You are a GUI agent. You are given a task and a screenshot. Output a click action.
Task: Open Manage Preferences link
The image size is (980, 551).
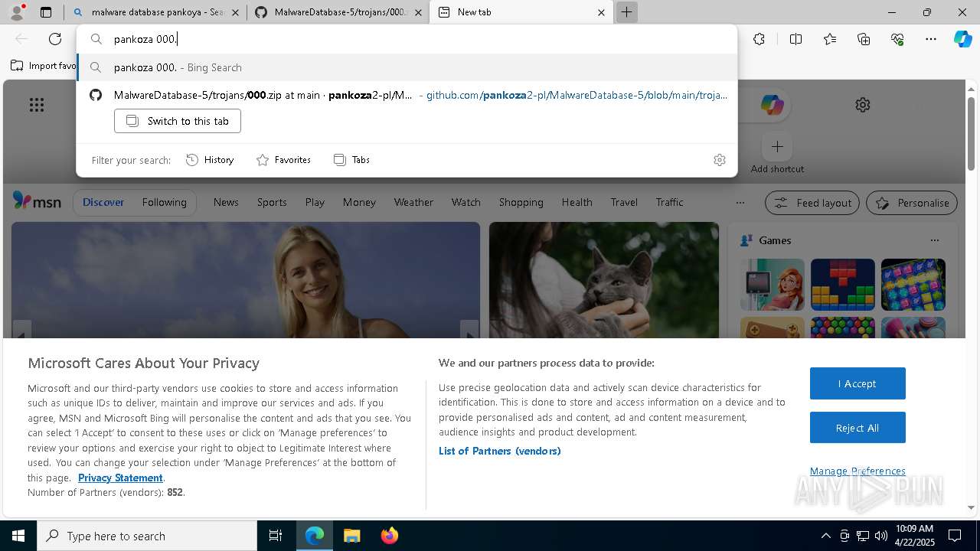tap(857, 471)
